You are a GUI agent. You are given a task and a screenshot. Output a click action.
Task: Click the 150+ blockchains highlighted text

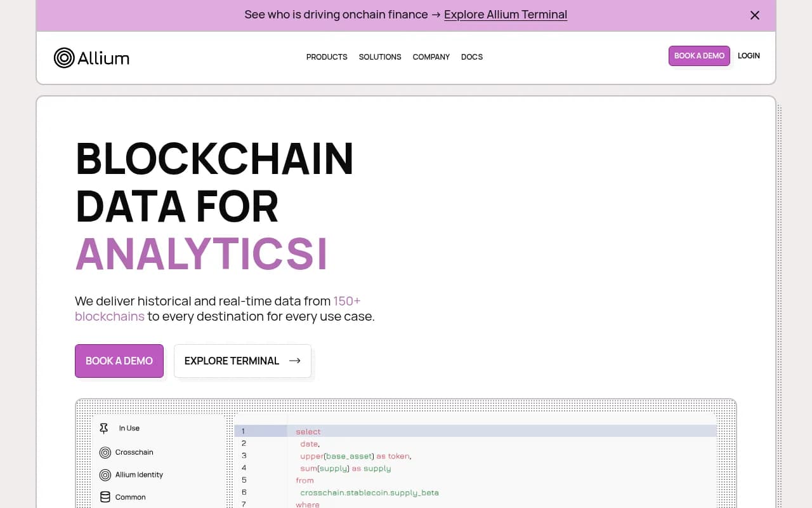[218, 309]
